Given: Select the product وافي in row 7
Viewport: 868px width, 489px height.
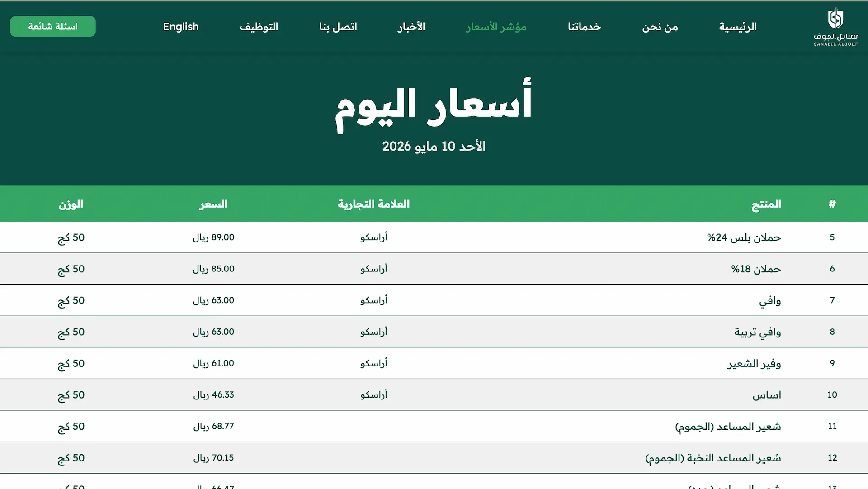Looking at the screenshot, I should (770, 301).
